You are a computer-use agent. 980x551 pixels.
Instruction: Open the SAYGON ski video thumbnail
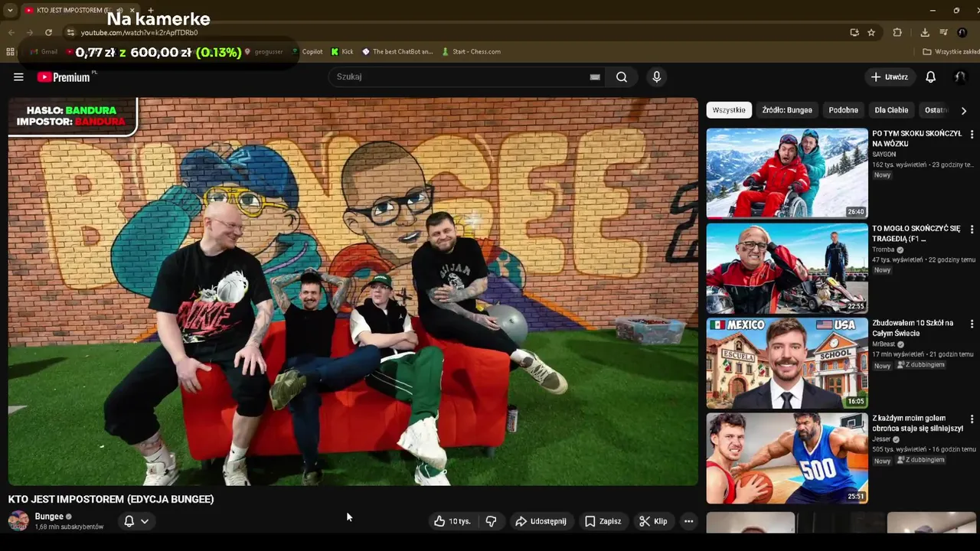tap(787, 173)
